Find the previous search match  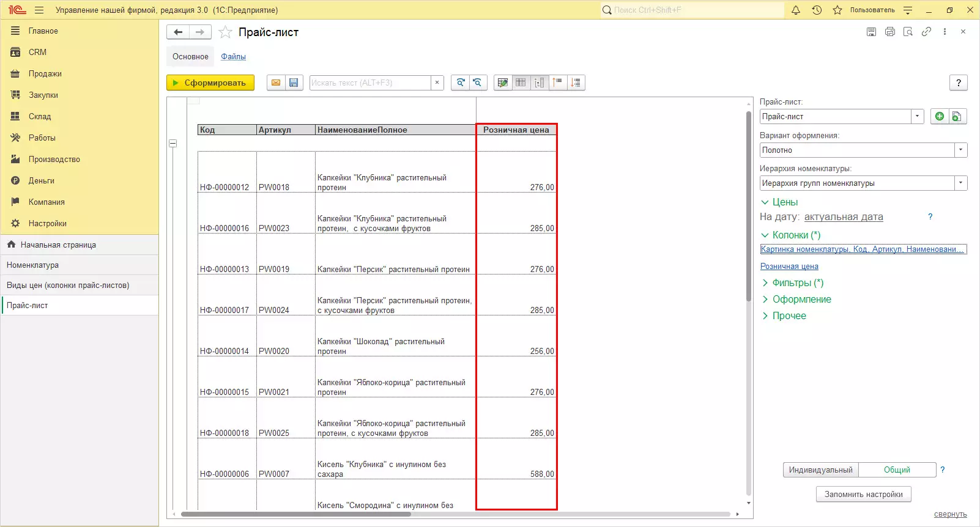click(x=478, y=83)
